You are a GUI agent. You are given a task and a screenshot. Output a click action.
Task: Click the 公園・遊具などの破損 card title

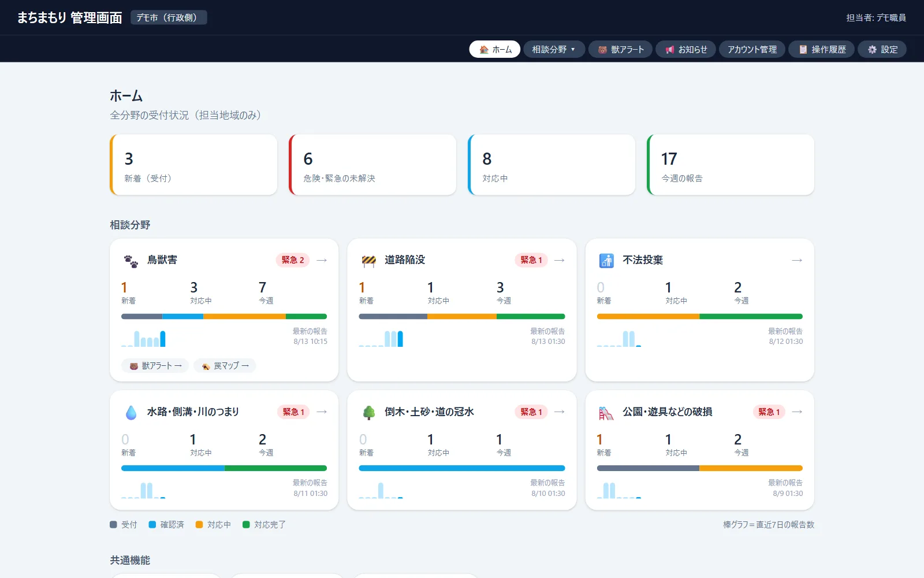[668, 412]
